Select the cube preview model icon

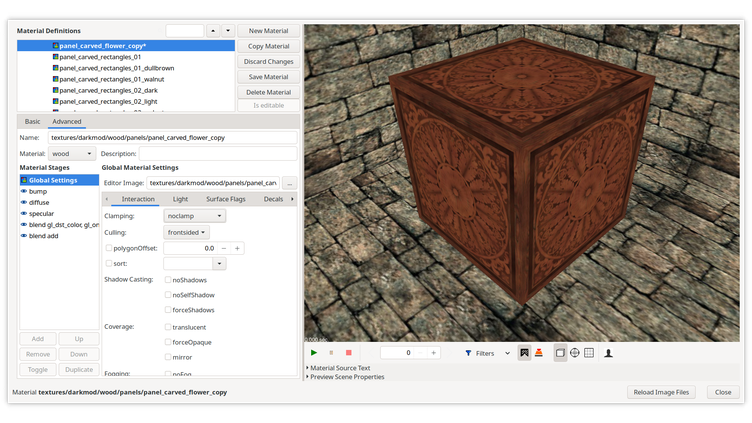(x=560, y=353)
